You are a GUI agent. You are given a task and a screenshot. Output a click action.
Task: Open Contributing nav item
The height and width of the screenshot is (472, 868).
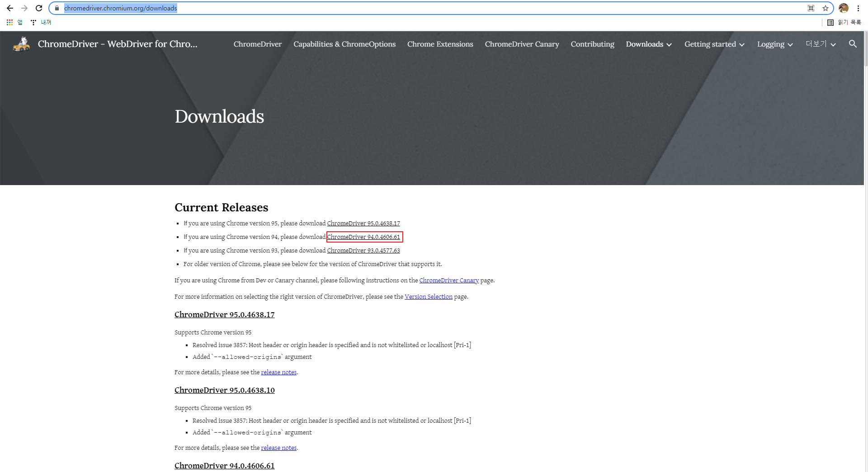tap(592, 44)
